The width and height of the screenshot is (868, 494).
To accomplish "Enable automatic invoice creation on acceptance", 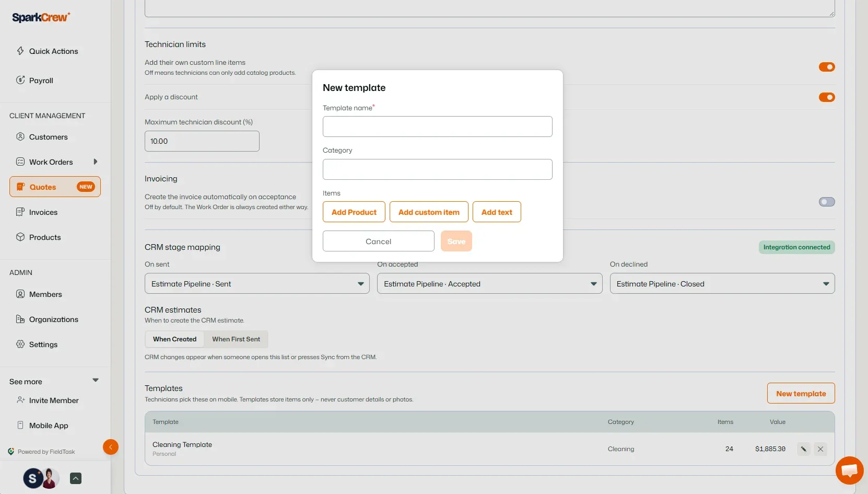I will (827, 202).
